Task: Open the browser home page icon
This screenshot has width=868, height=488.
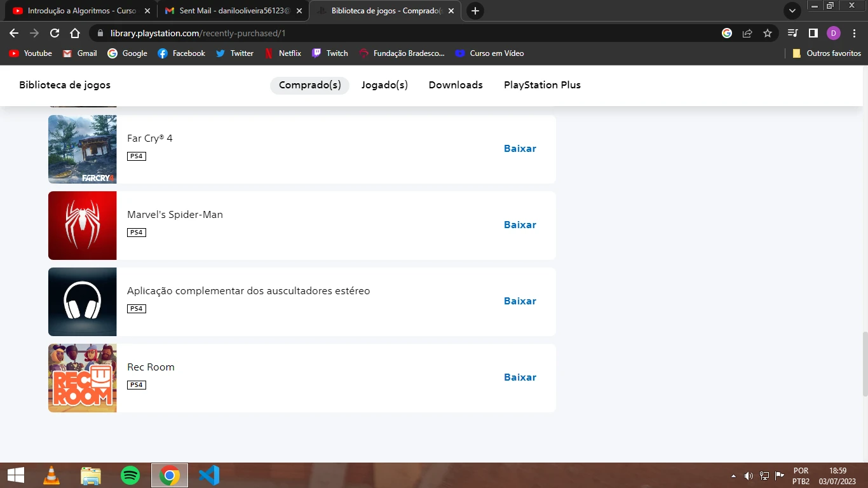Action: click(x=75, y=33)
